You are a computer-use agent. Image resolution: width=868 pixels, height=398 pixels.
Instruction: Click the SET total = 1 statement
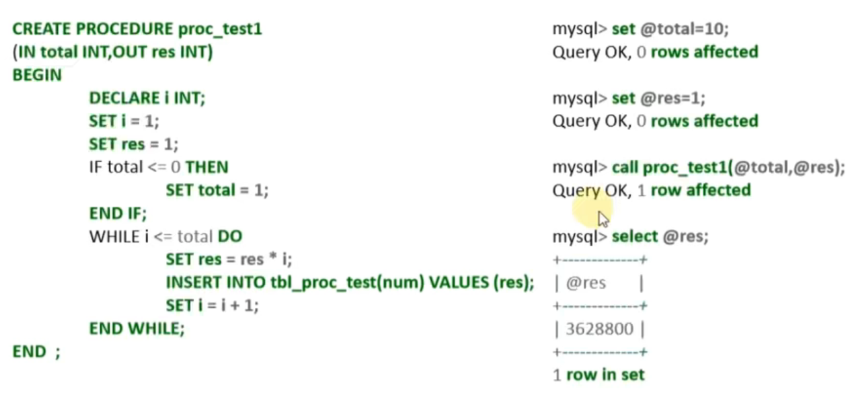(x=217, y=190)
